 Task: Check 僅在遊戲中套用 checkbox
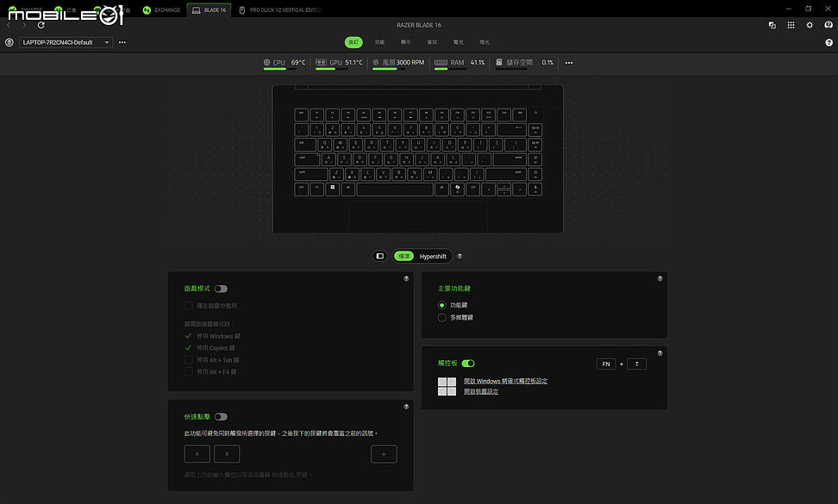188,306
